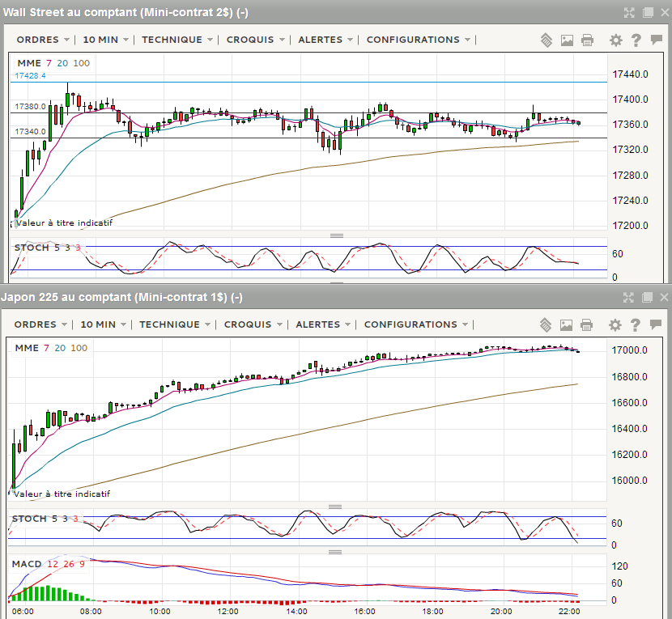Click help question mark in Wall Street chart
Viewport: 672px width, 619px height.
636,40
